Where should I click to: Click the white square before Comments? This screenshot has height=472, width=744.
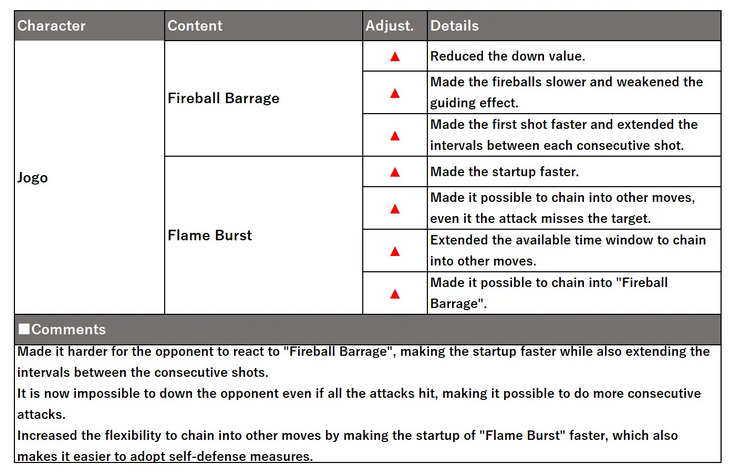(x=24, y=329)
